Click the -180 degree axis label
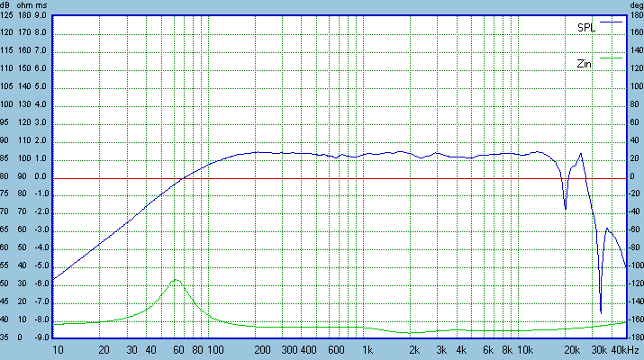This screenshot has height=360, width=644. coord(635,337)
